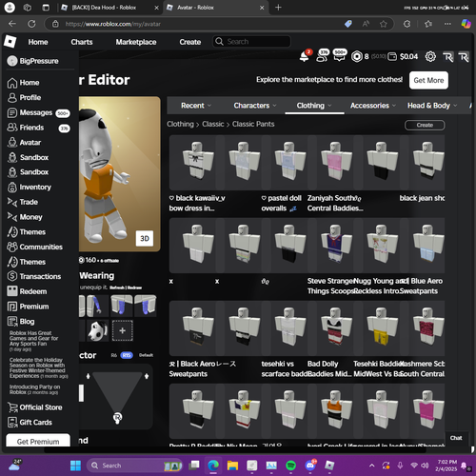This screenshot has width=476, height=476.
Task: Go to Home in the top navigation
Action: [x=38, y=42]
